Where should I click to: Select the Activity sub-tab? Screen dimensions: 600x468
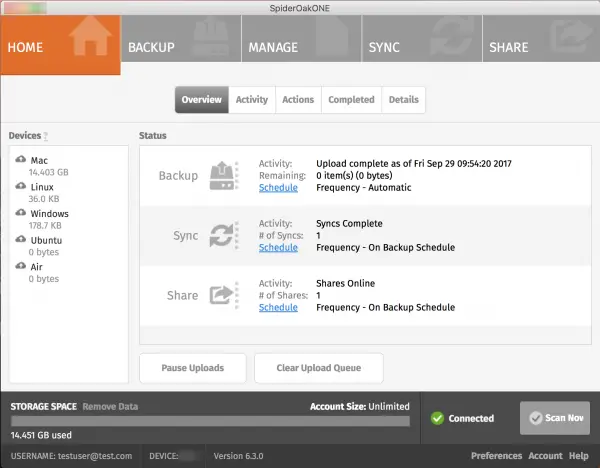pos(252,100)
